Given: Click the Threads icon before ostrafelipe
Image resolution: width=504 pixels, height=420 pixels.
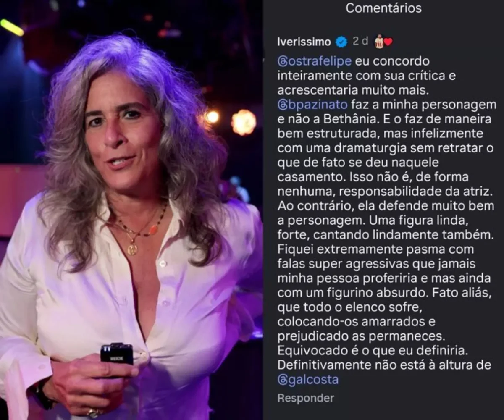Looking at the screenshot, I should pyautogui.click(x=283, y=61).
